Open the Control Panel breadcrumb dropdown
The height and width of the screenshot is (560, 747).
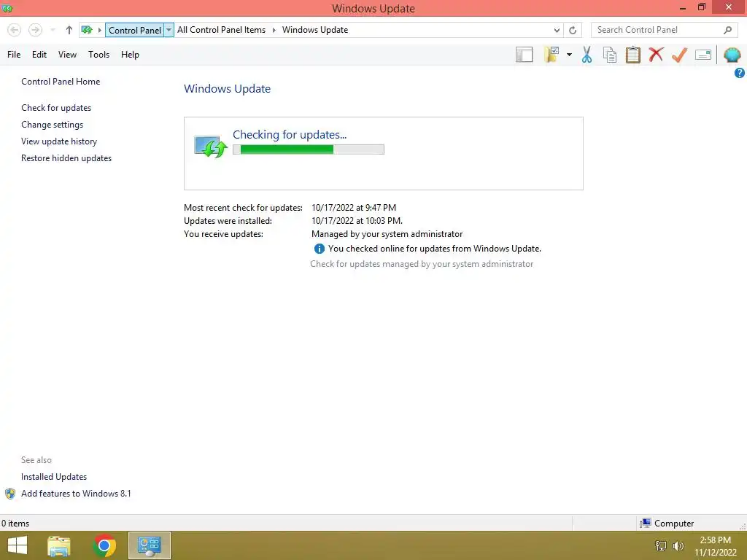coord(169,30)
